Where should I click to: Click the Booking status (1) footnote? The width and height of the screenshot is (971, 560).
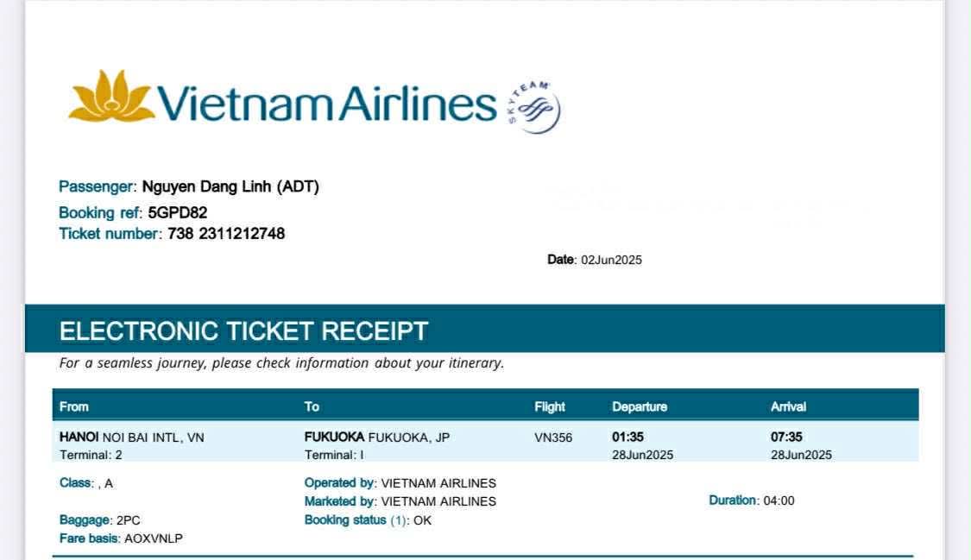click(397, 520)
